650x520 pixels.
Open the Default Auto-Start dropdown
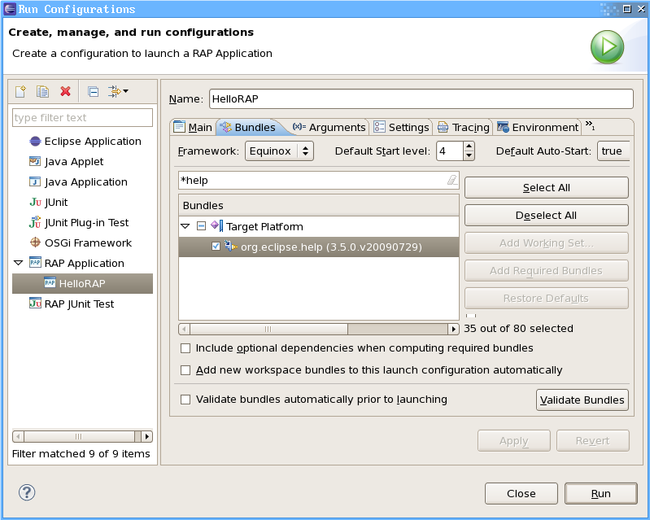point(613,151)
